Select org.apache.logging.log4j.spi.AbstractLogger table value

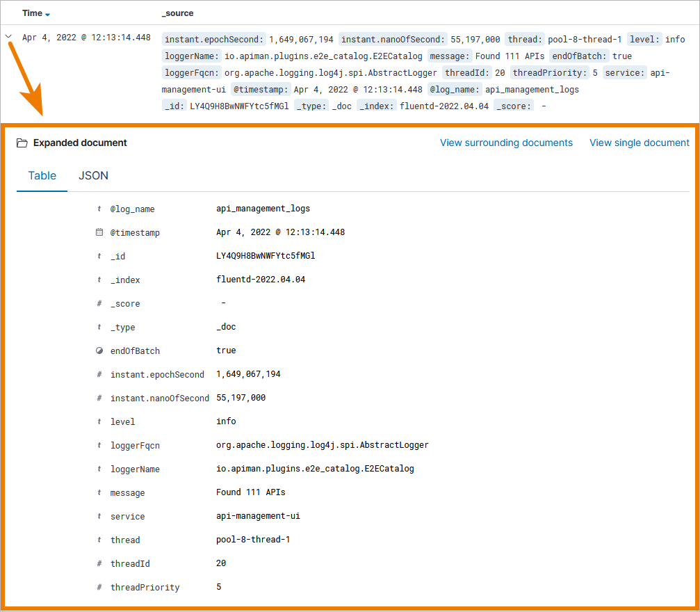323,445
